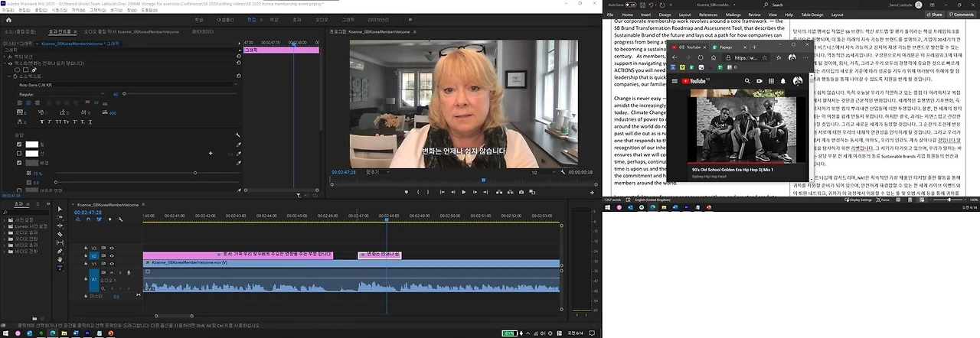
Task: Open YouTube hamburger menu in browser
Action: [675, 80]
